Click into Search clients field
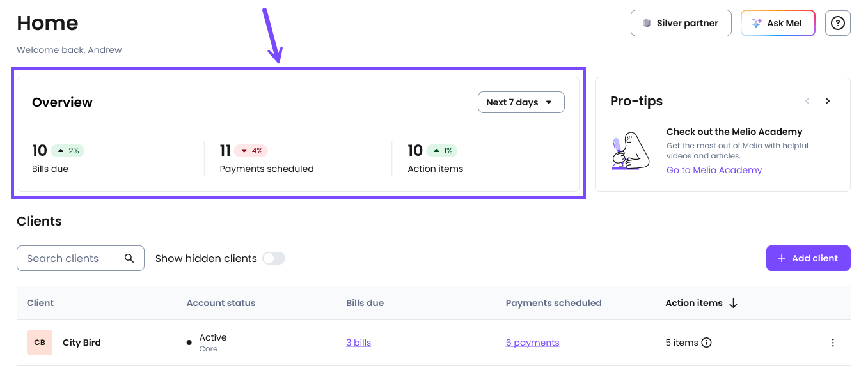This screenshot has width=868, height=370. tap(81, 258)
